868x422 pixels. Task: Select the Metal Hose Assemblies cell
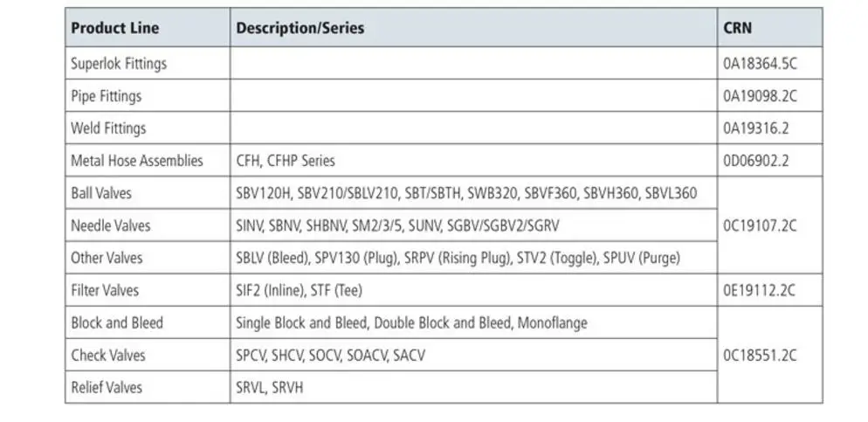pyautogui.click(x=136, y=161)
